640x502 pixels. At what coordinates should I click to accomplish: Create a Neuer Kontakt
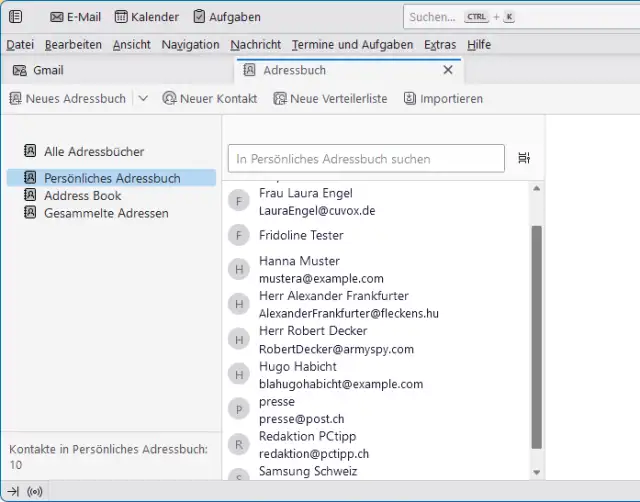point(210,98)
